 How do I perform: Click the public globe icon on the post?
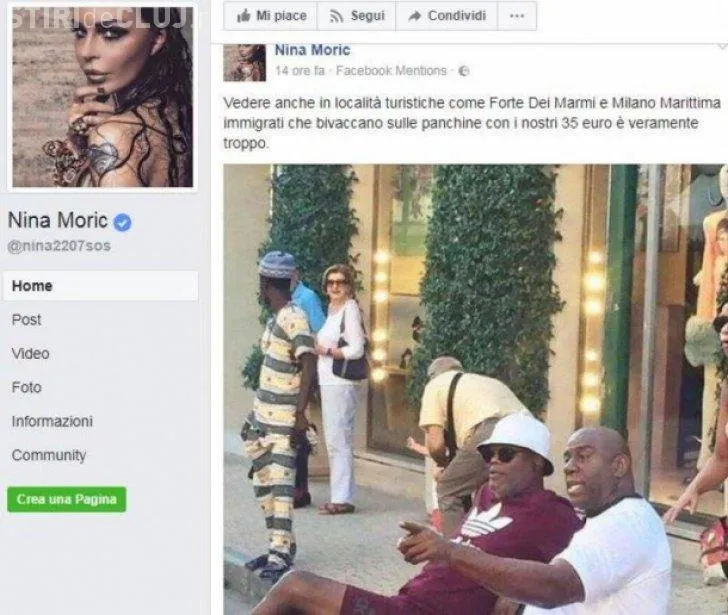coord(464,71)
